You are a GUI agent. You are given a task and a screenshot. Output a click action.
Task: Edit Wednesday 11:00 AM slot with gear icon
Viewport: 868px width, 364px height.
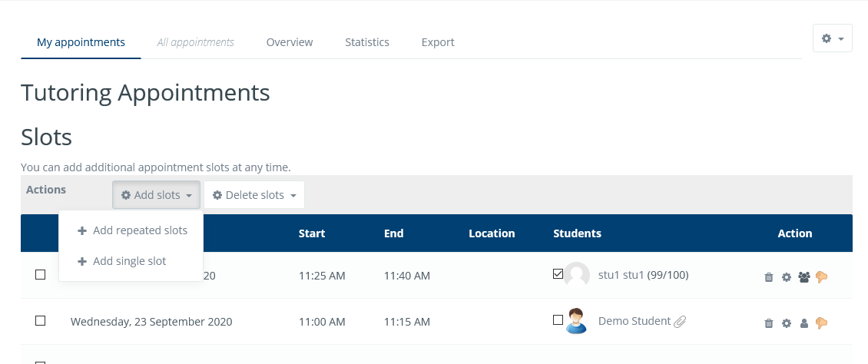(x=786, y=323)
